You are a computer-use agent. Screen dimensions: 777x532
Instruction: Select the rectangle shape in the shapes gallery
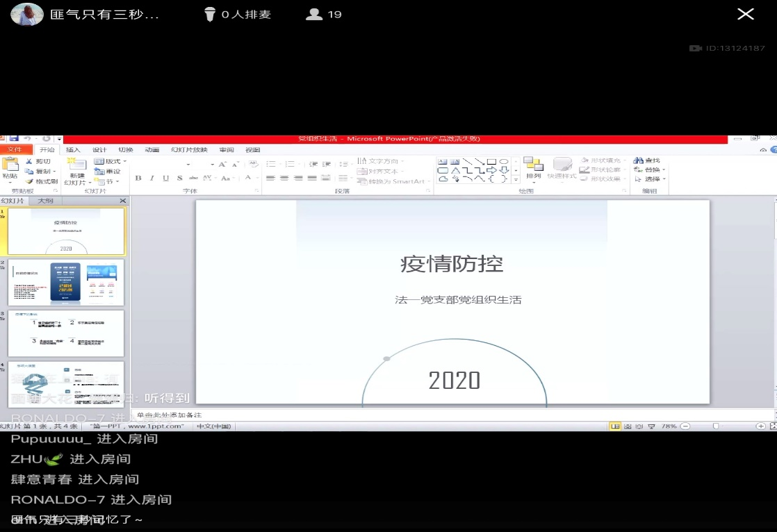tap(491, 161)
